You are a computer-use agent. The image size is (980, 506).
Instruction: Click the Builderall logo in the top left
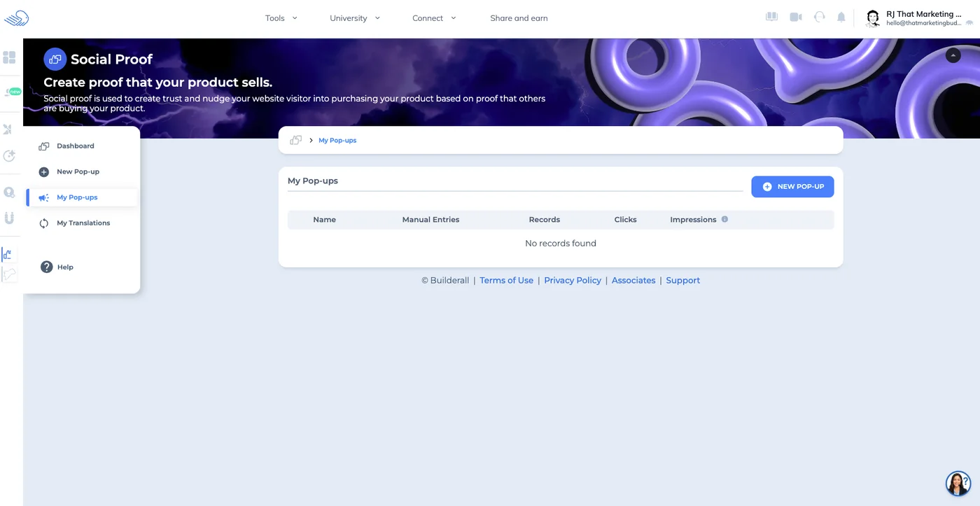coord(16,17)
